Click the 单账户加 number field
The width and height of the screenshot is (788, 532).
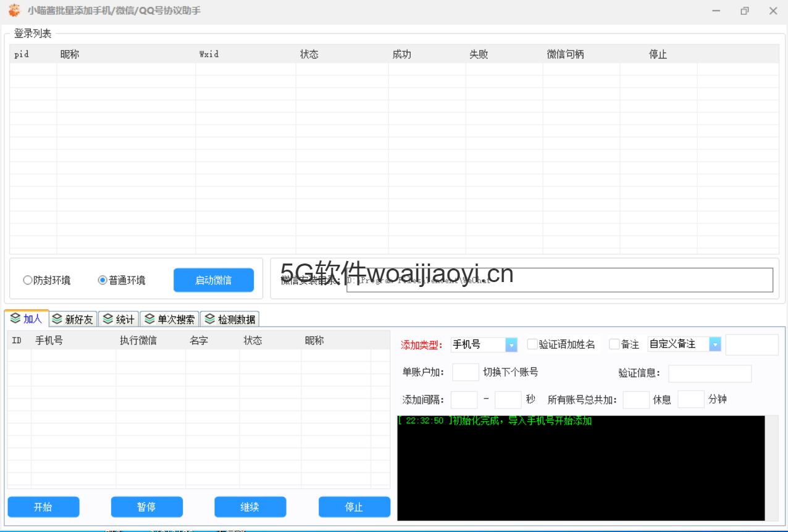(x=466, y=372)
